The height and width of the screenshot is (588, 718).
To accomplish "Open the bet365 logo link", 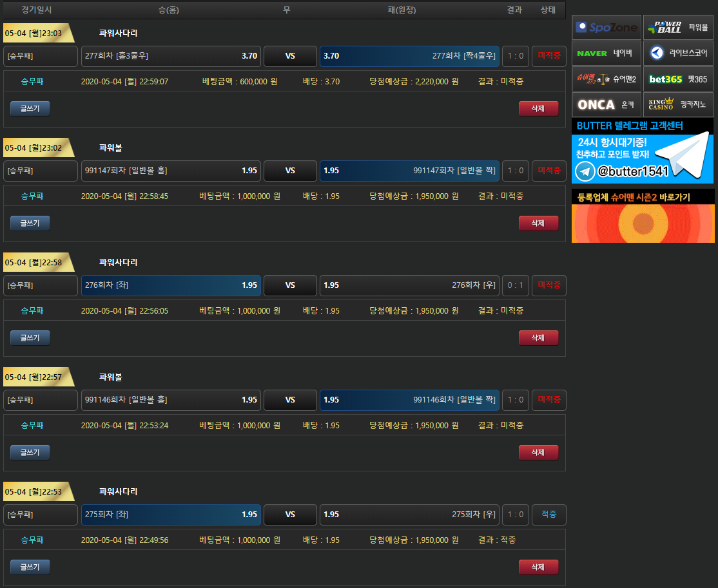I will click(678, 79).
